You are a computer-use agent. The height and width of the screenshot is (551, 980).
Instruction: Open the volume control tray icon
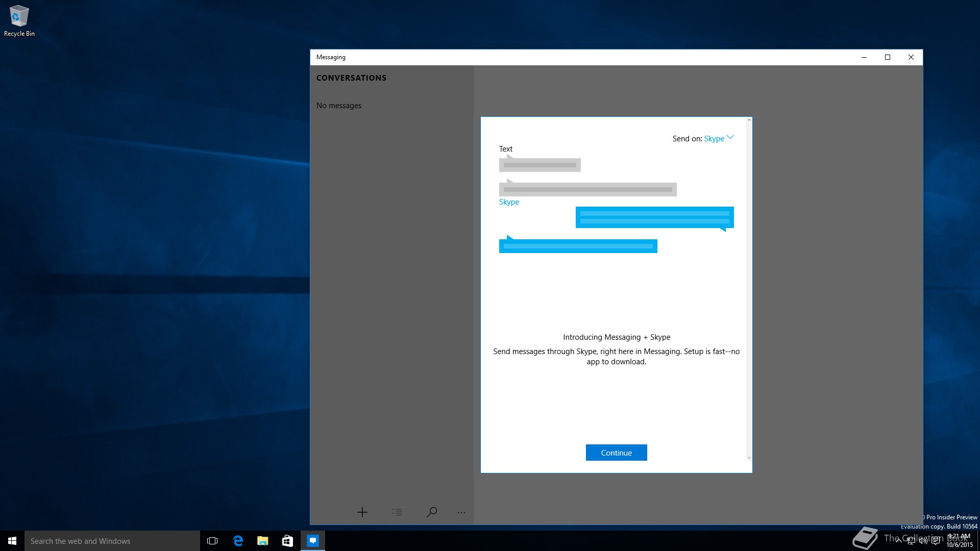click(x=923, y=541)
